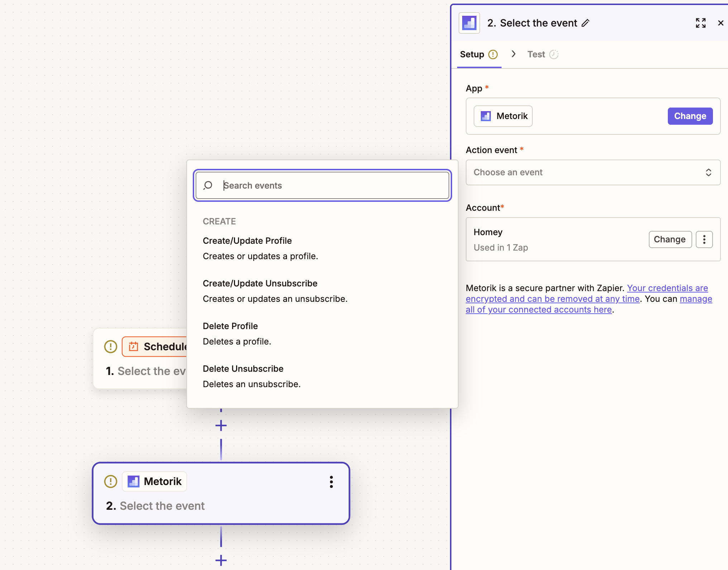Click the up-down arrows of the Action event field

pyautogui.click(x=708, y=172)
